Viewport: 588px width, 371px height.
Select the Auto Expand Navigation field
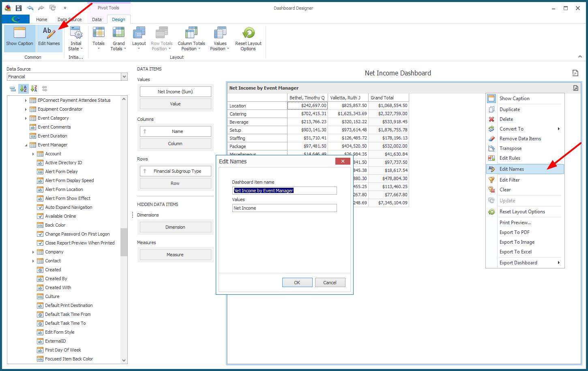(x=69, y=207)
